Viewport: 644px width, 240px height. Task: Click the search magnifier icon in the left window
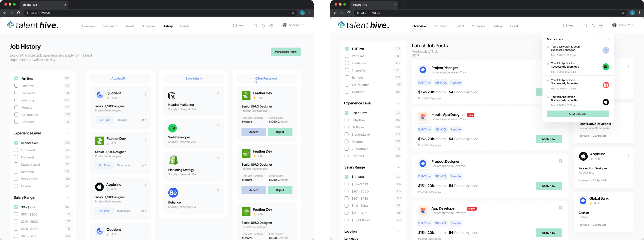255,26
